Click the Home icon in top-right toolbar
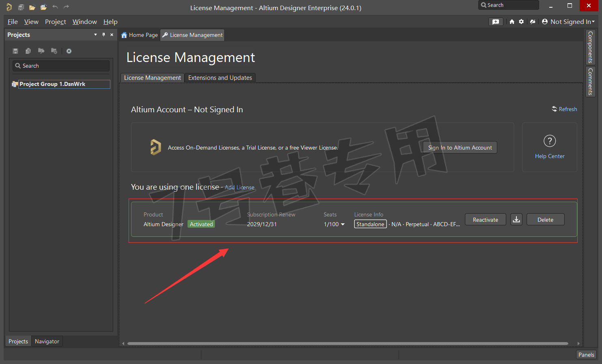 point(512,22)
